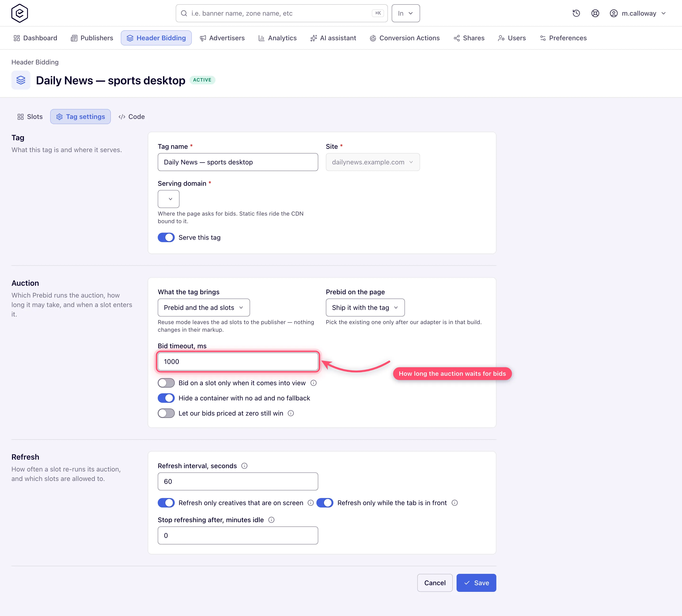Click the layers icon beside the tag title

pos(21,80)
